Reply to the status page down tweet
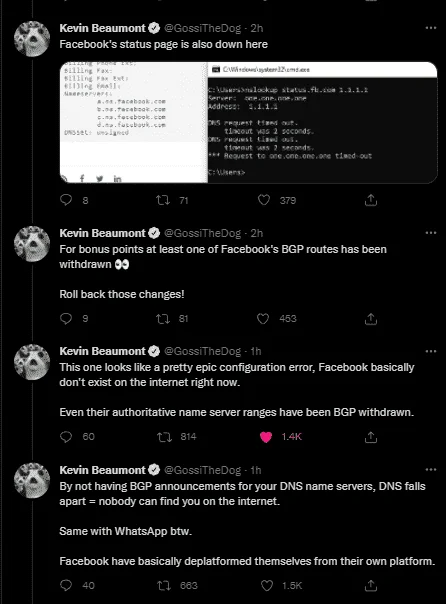This screenshot has height=604, width=446. 66,200
